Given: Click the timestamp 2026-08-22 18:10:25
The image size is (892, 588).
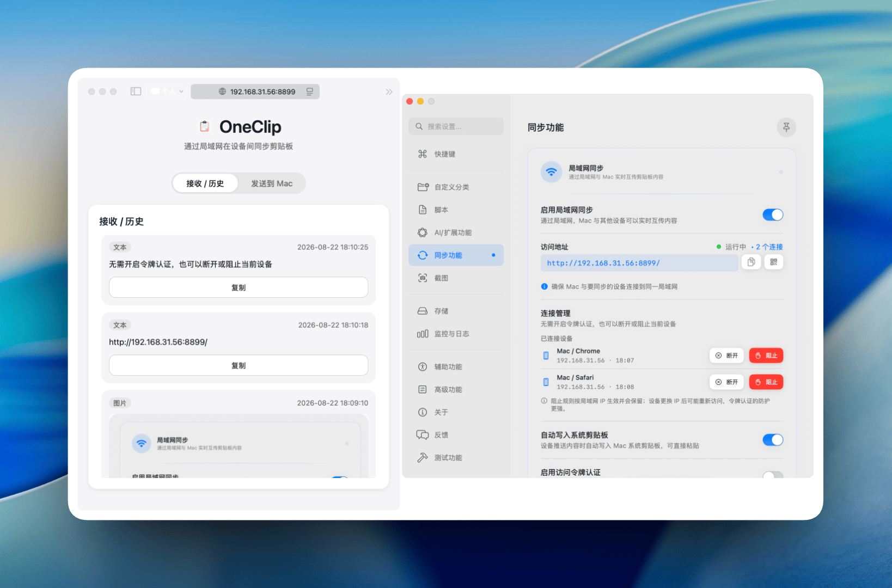Looking at the screenshot, I should point(333,247).
